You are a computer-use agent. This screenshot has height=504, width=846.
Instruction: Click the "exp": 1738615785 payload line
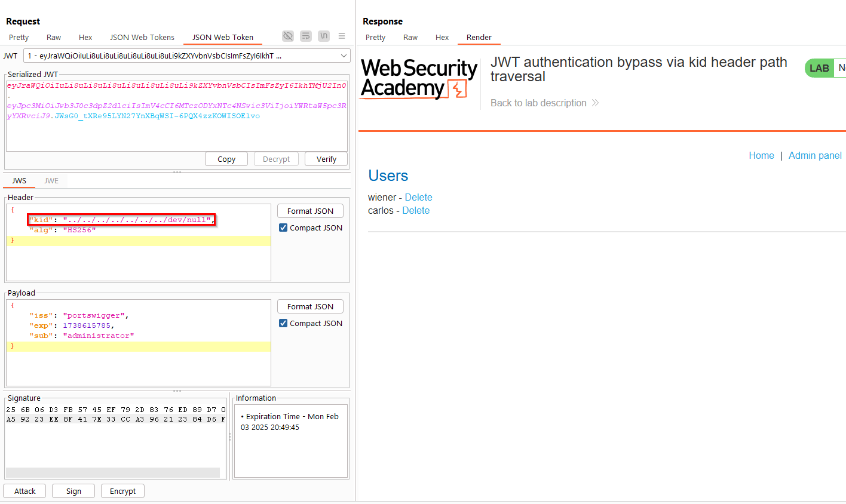(x=72, y=325)
